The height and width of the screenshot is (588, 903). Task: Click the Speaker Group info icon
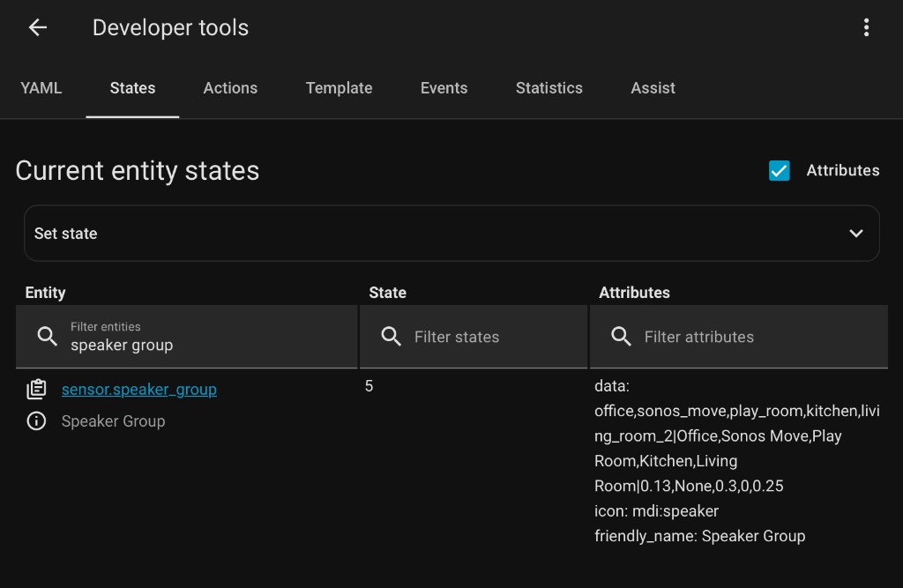(x=36, y=421)
